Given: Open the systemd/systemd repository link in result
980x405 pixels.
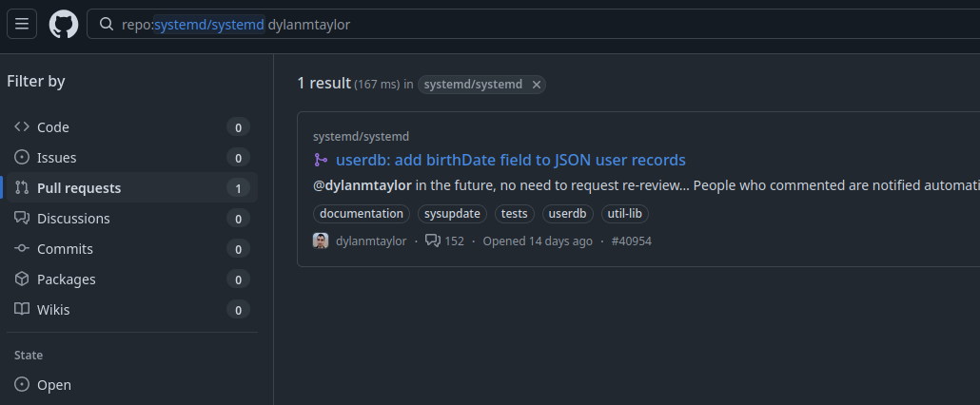Looking at the screenshot, I should pos(361,137).
